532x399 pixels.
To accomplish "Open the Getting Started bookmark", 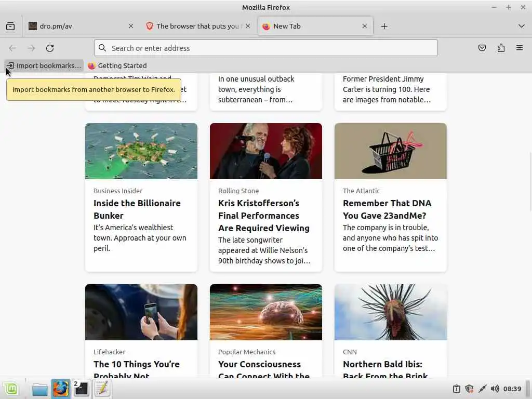I will coord(117,65).
